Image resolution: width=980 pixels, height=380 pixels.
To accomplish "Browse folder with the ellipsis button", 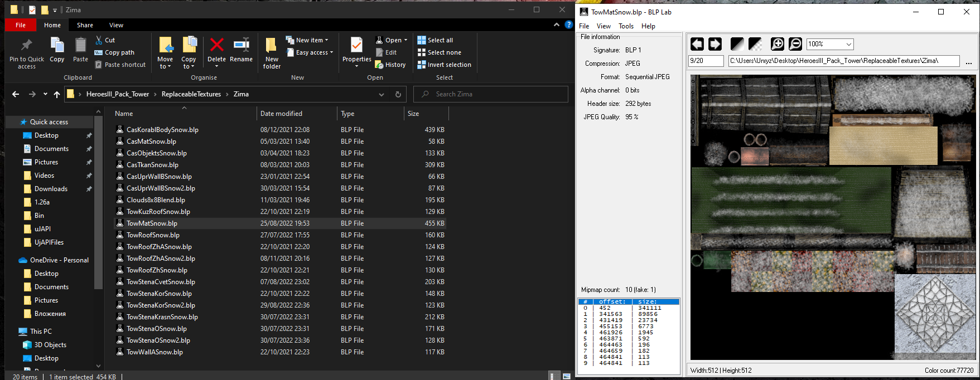I will tap(969, 62).
